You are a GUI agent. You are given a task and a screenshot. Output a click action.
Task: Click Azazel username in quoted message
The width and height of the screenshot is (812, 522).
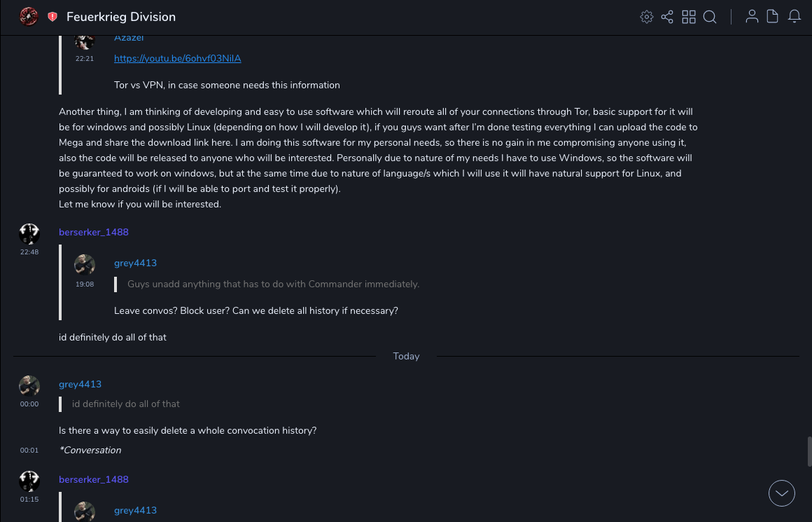pos(129,39)
